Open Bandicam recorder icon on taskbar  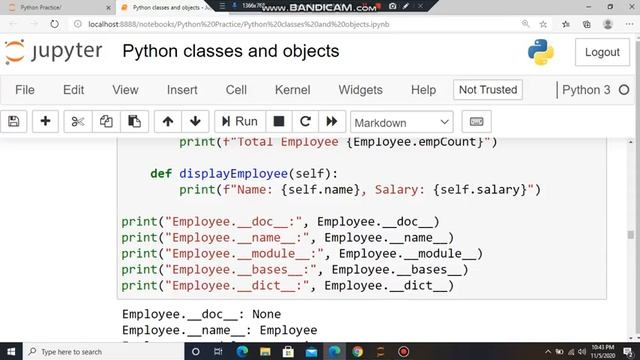403,351
